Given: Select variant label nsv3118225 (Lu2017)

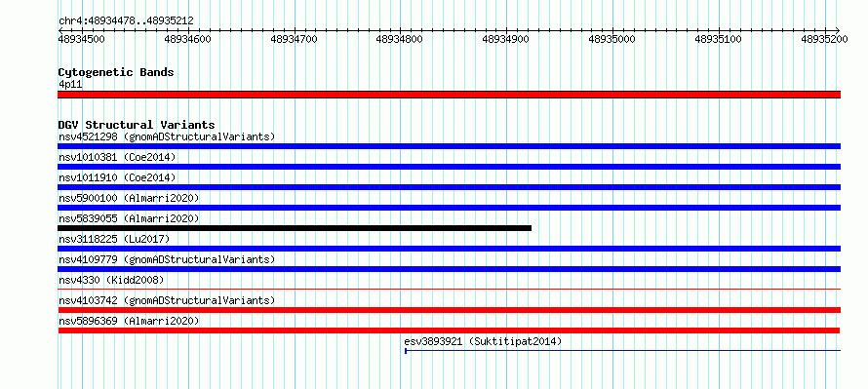Looking at the screenshot, I should 114,239.
